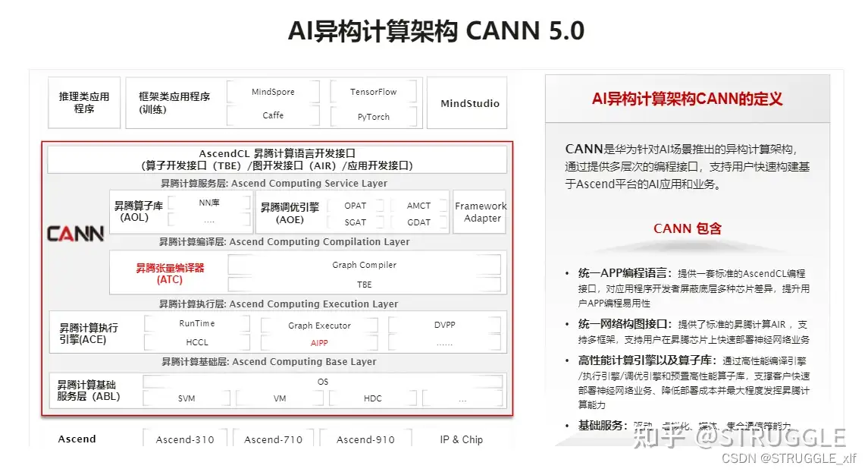The width and height of the screenshot is (868, 472).
Task: Click the paragraph starting "CANN是华为针对AI场景"
Action: (687, 167)
